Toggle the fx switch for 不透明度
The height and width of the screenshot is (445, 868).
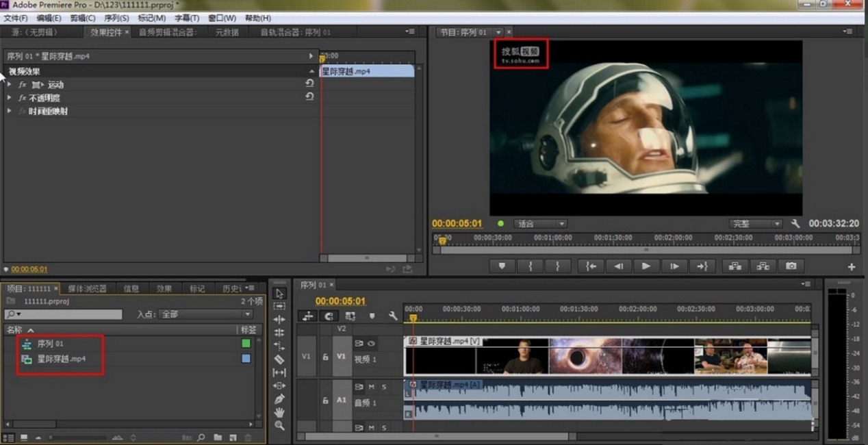(23, 98)
